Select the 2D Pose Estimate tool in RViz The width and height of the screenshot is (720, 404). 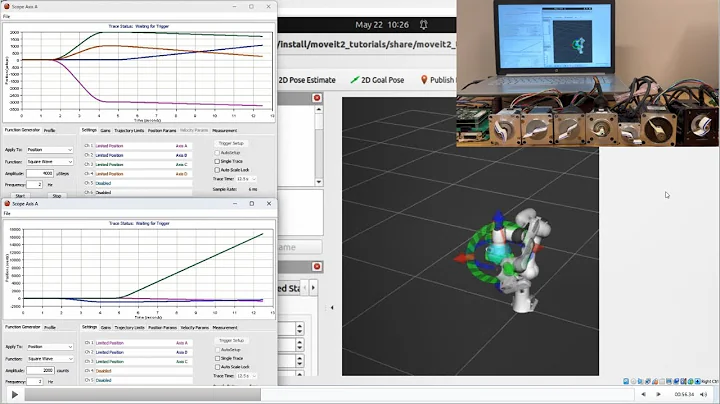point(307,80)
